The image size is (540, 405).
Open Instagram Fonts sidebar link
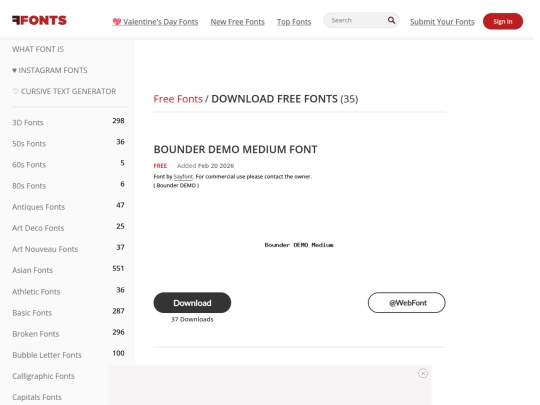pos(50,70)
